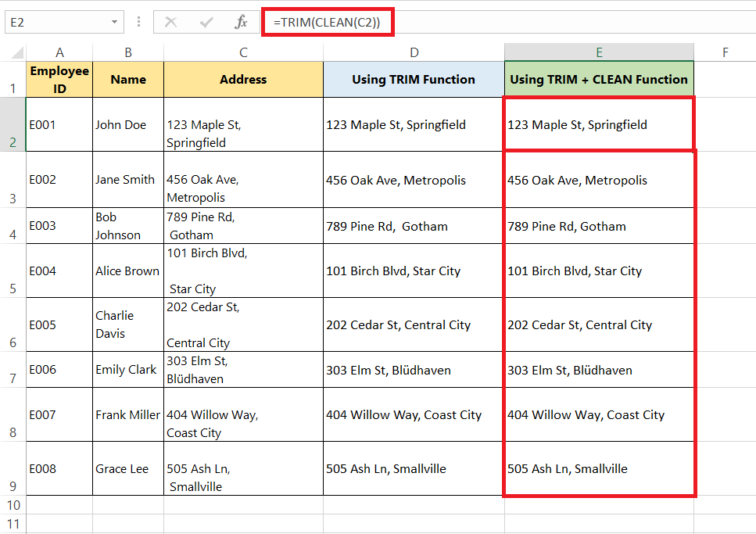Select column E header
Viewport: 756px width, 534px height.
point(600,52)
